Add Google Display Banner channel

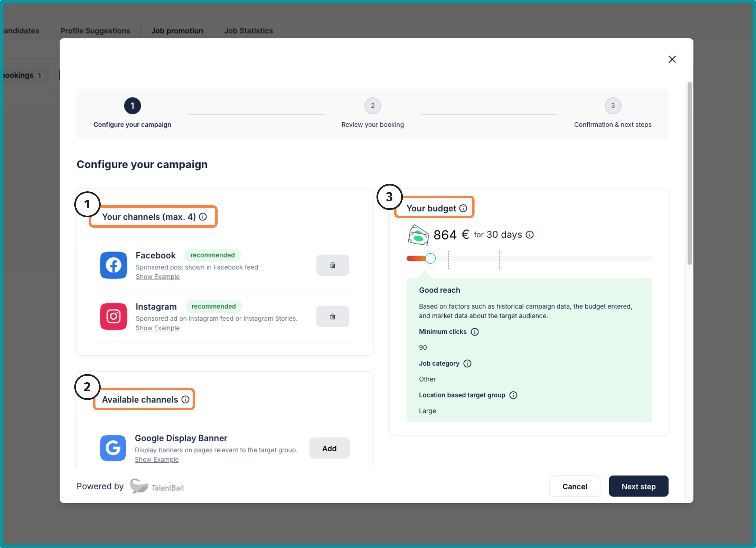tap(329, 448)
